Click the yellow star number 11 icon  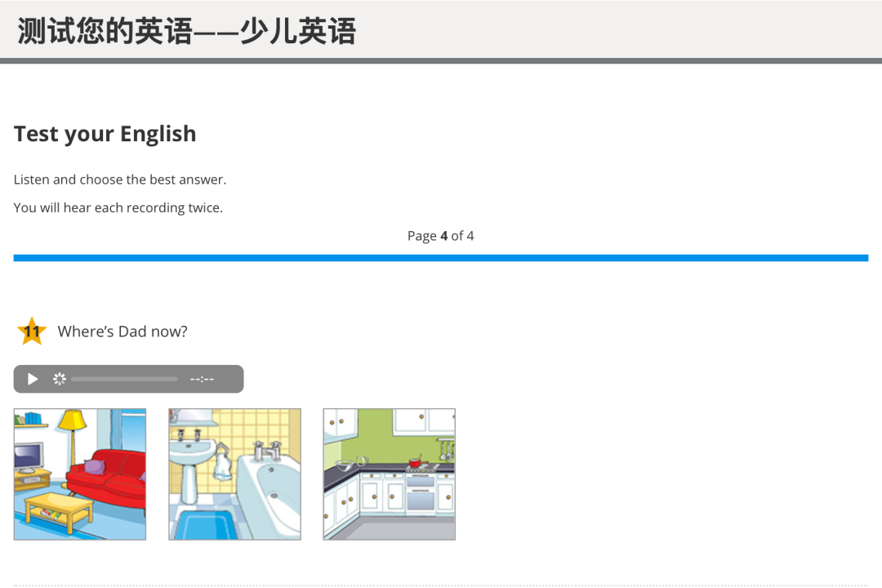[x=32, y=332]
